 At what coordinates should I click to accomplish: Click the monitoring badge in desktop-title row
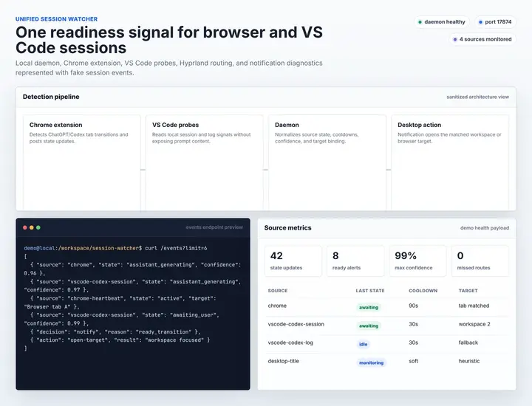371,362
